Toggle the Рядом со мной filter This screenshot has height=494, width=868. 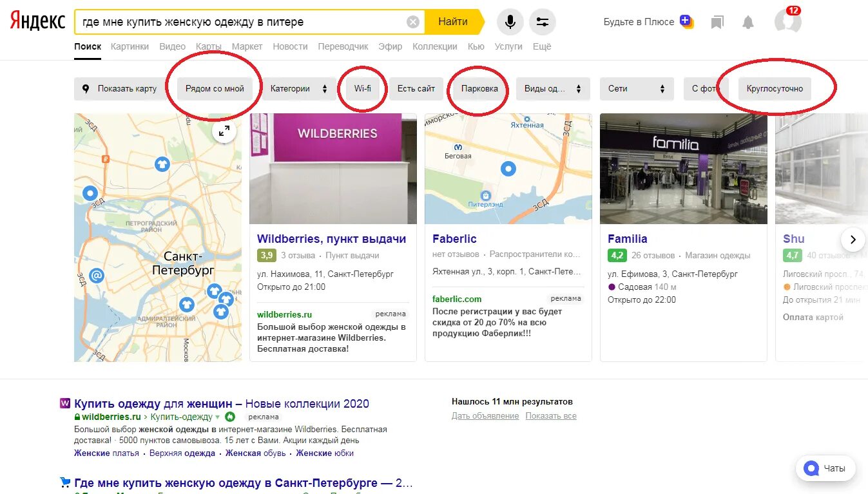215,89
